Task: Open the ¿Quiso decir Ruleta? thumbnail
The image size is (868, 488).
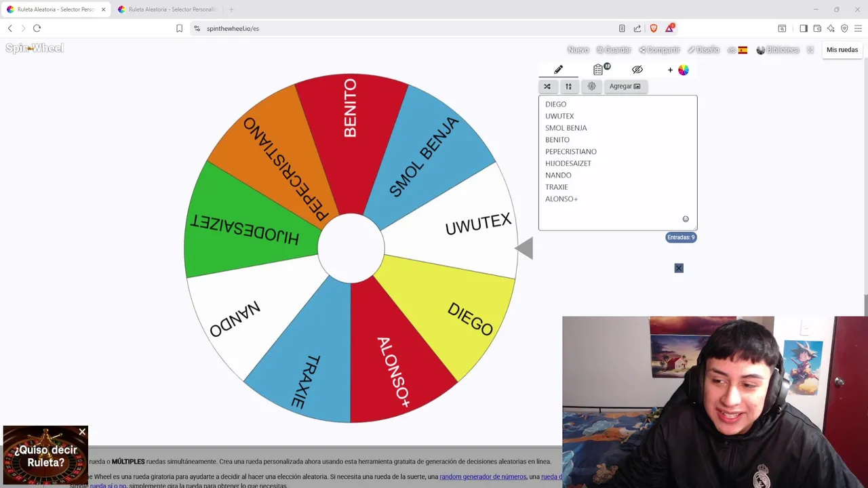Action: click(x=45, y=455)
